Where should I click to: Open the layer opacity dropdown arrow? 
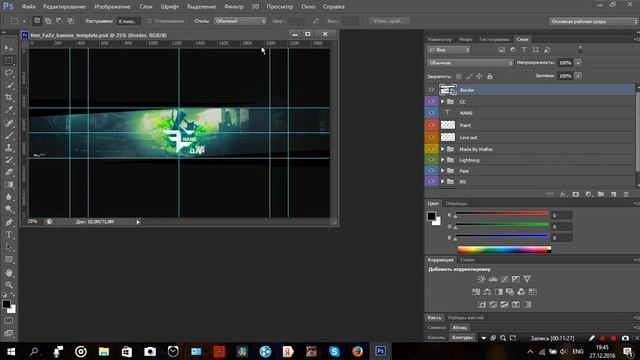coord(578,63)
